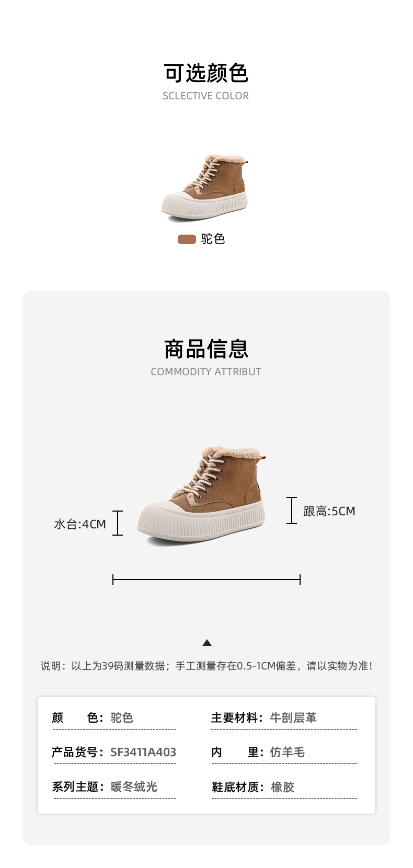Click the 仿羊毛 lining value

[x=287, y=752]
